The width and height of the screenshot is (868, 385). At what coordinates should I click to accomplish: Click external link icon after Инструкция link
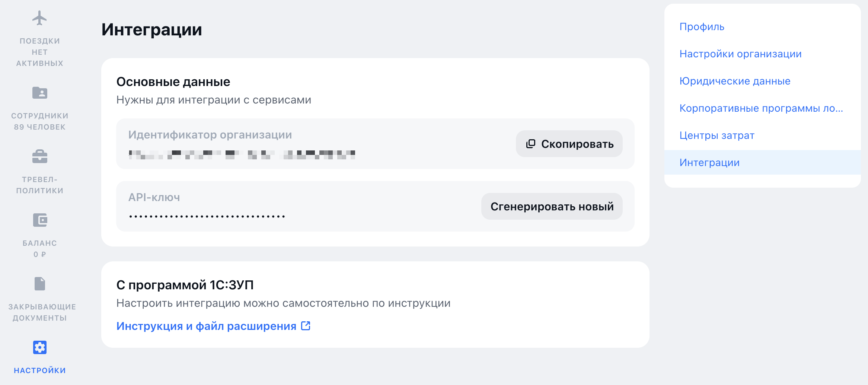[x=306, y=326]
